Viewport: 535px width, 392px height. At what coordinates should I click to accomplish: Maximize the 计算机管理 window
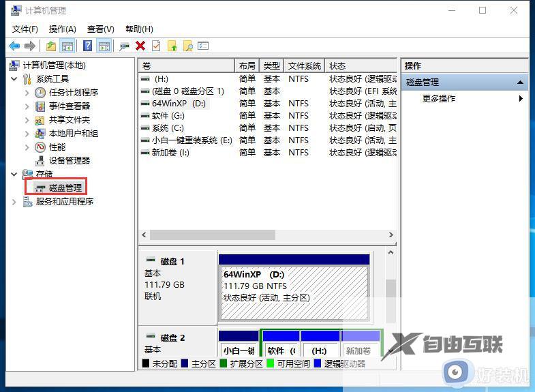pyautogui.click(x=483, y=11)
